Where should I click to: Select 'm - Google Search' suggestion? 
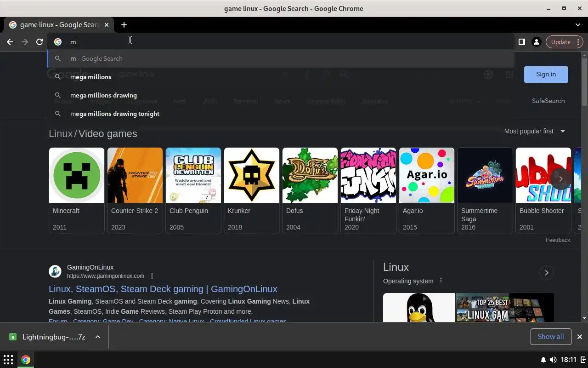281,58
